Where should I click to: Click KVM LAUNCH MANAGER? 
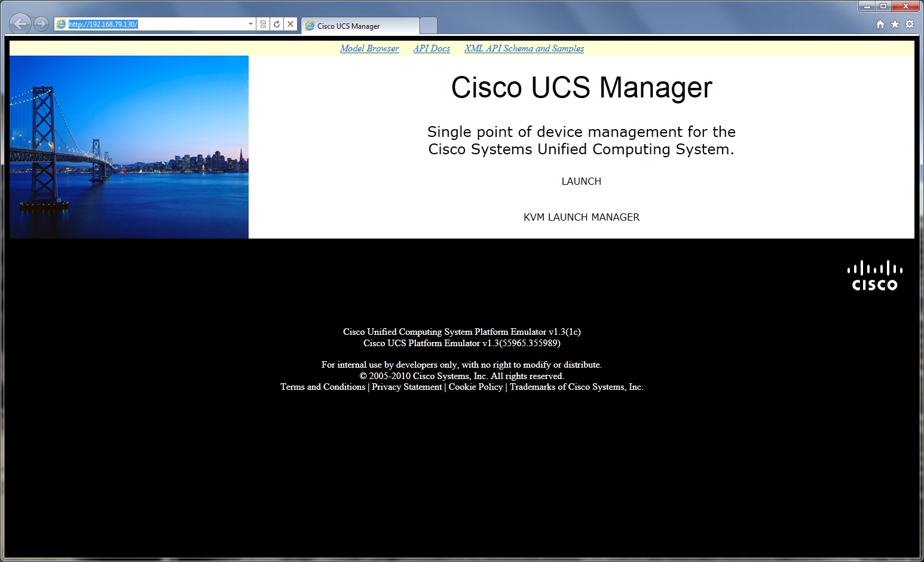(x=581, y=217)
